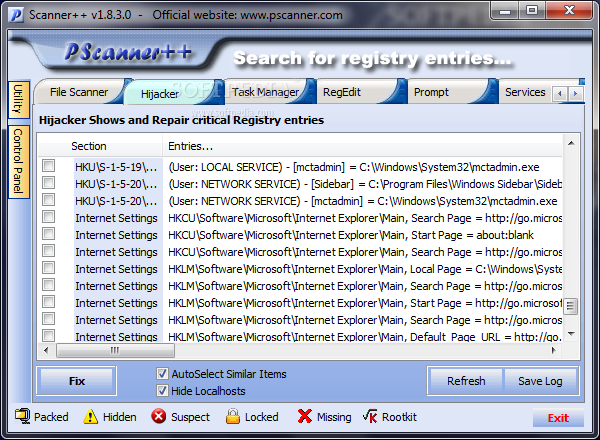This screenshot has width=600, height=440.
Task: Click the horizontal scrollbar thumb
Action: [x=115, y=350]
